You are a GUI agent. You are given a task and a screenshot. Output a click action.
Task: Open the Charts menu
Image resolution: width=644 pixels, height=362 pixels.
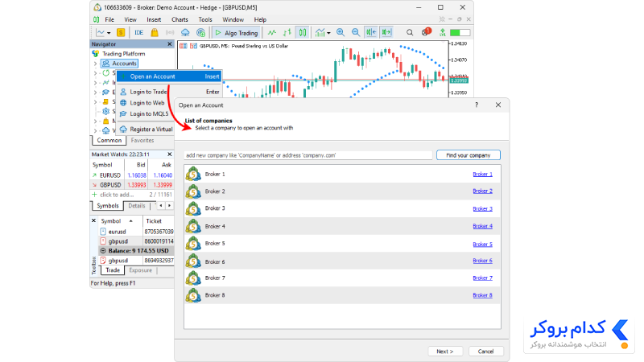(180, 19)
